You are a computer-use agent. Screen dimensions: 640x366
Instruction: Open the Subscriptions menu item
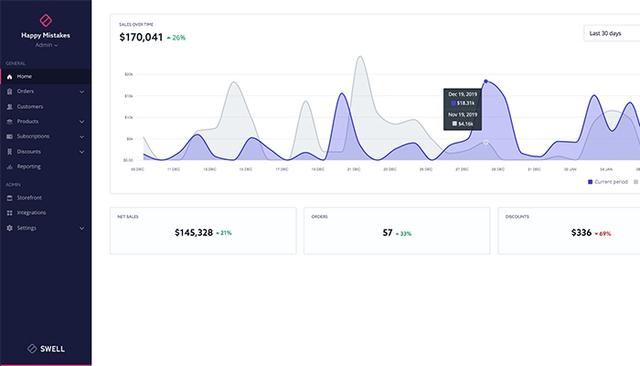tap(46, 136)
